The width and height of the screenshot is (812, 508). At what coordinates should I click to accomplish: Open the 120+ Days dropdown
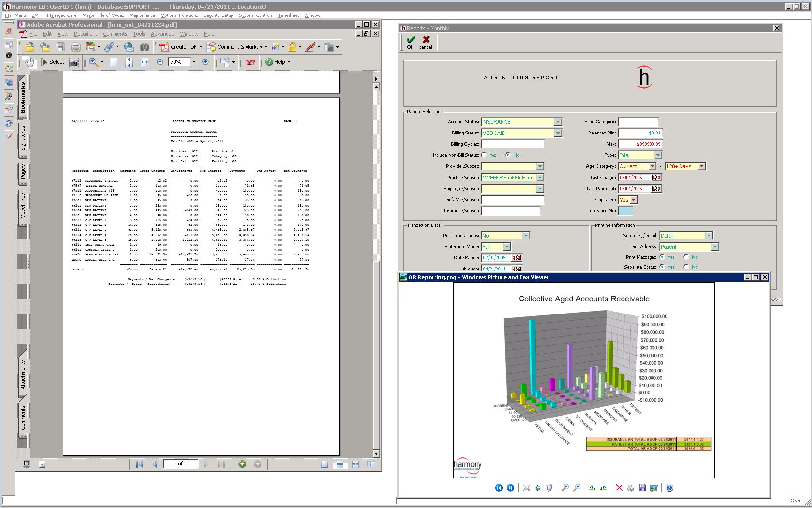tap(702, 166)
